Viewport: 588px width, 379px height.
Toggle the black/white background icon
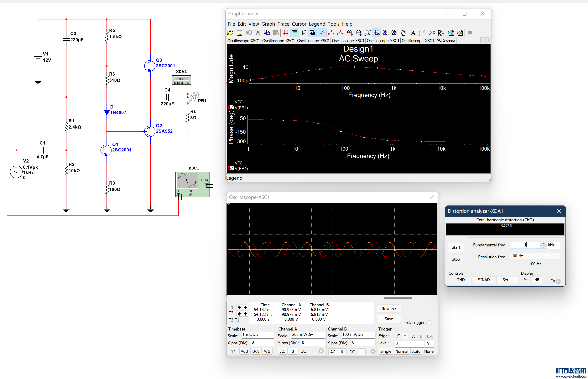(312, 33)
